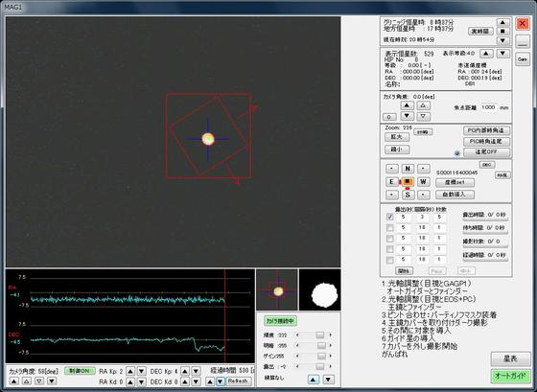This screenshot has height=392, width=537.
Task: Click the 輝度 brightness slider thumb
Action: pyautogui.click(x=320, y=335)
